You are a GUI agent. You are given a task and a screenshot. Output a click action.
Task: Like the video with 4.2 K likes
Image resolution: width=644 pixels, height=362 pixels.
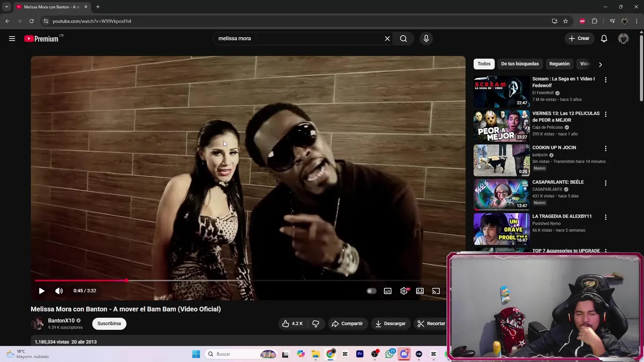292,323
